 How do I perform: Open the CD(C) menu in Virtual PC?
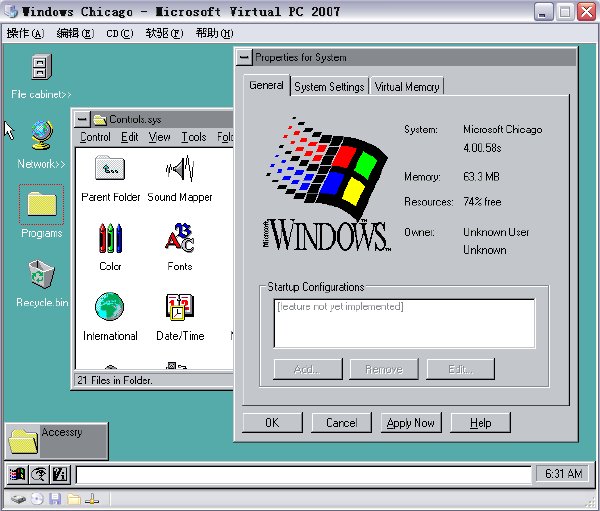120,34
